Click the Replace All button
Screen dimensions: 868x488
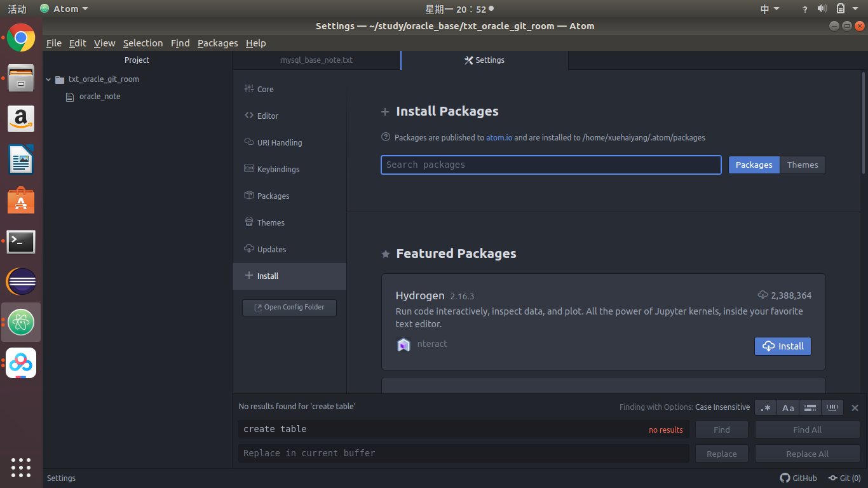pyautogui.click(x=807, y=454)
